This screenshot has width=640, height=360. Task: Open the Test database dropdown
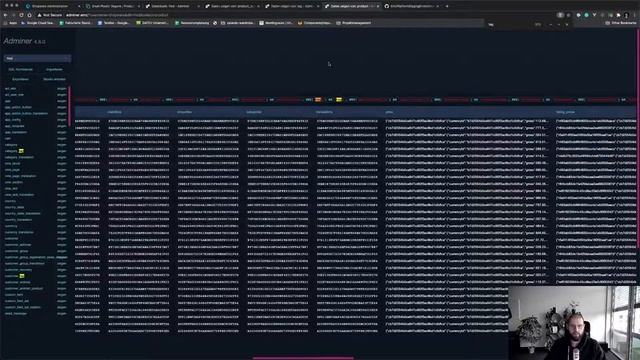click(37, 58)
